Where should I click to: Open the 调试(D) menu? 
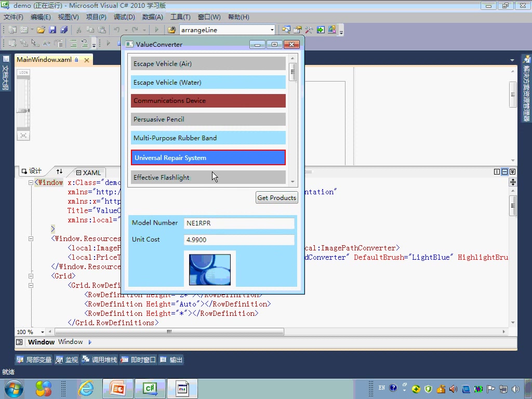(124, 17)
